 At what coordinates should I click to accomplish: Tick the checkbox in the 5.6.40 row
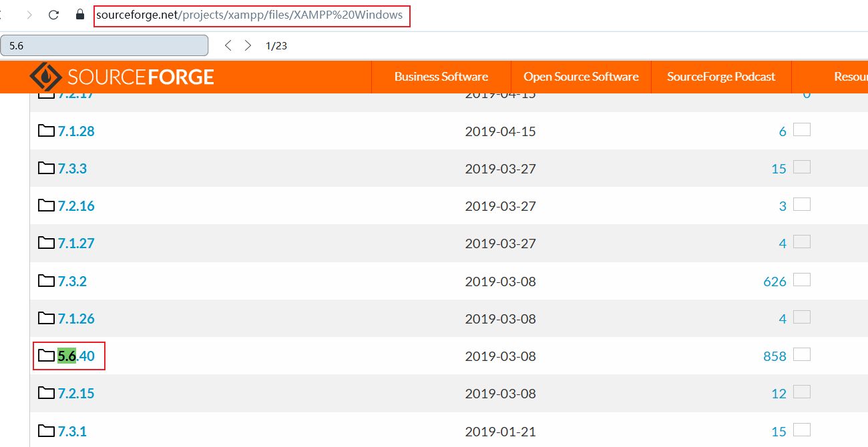click(801, 355)
